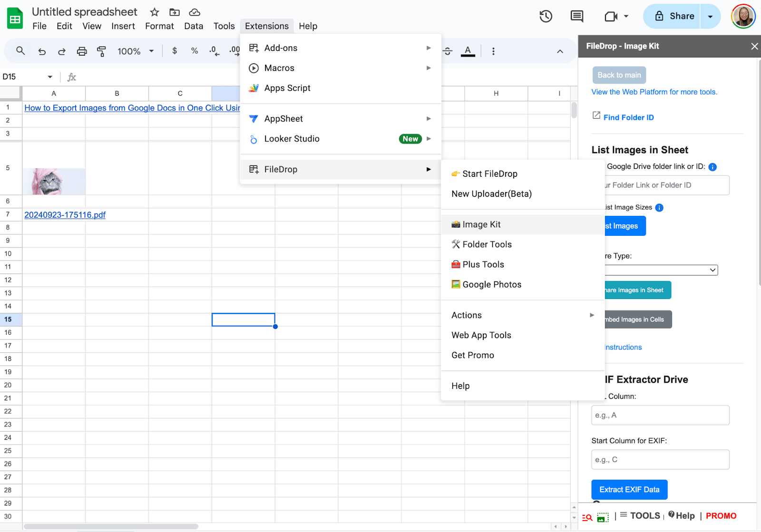This screenshot has width=761, height=532.
Task: Click the formula bar input
Action: (327, 77)
